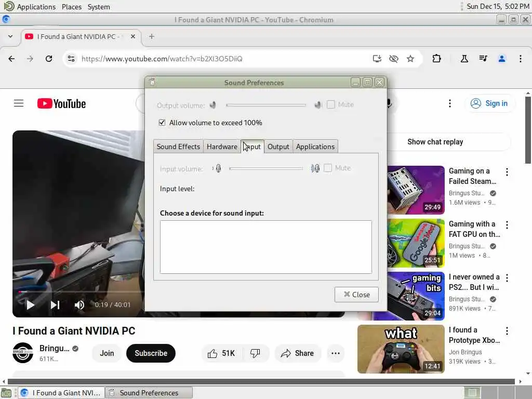Open Gaming with a FAT GPU thumbnail

[416, 243]
